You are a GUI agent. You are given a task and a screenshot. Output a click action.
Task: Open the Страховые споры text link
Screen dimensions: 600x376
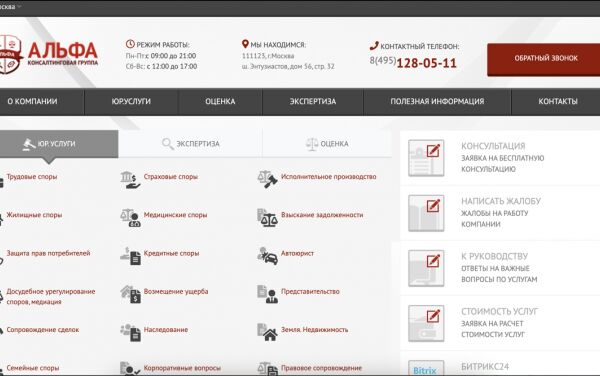(171, 177)
